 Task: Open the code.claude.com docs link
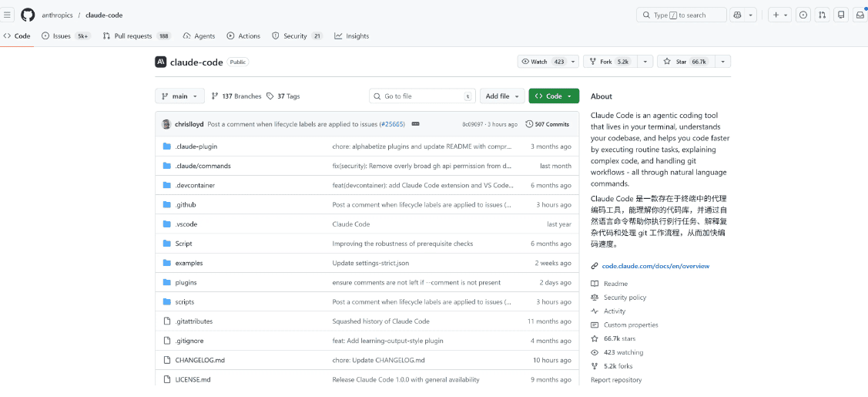pyautogui.click(x=655, y=266)
